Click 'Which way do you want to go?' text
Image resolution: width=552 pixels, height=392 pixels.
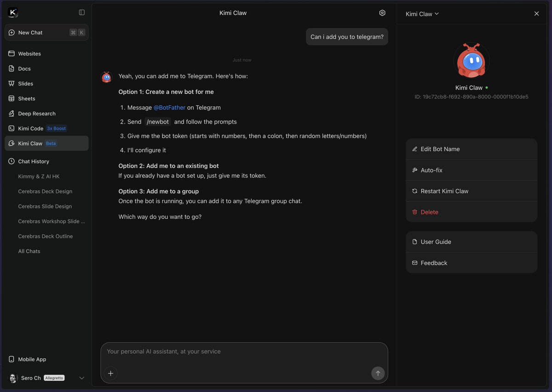tap(160, 216)
